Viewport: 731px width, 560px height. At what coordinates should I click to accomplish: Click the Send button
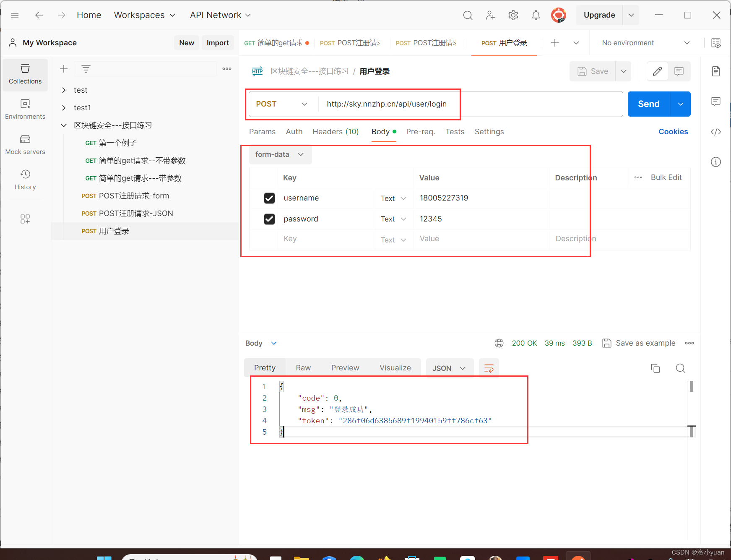[x=649, y=104]
